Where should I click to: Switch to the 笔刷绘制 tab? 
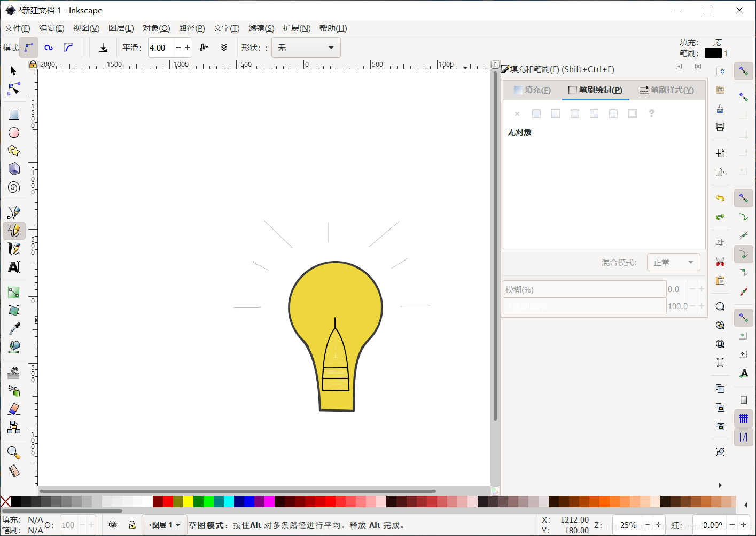click(x=595, y=90)
